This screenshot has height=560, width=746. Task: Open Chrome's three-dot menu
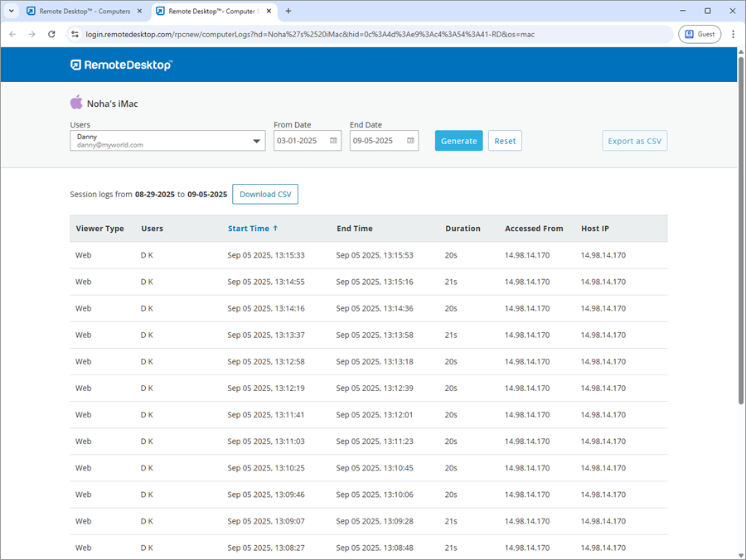733,34
